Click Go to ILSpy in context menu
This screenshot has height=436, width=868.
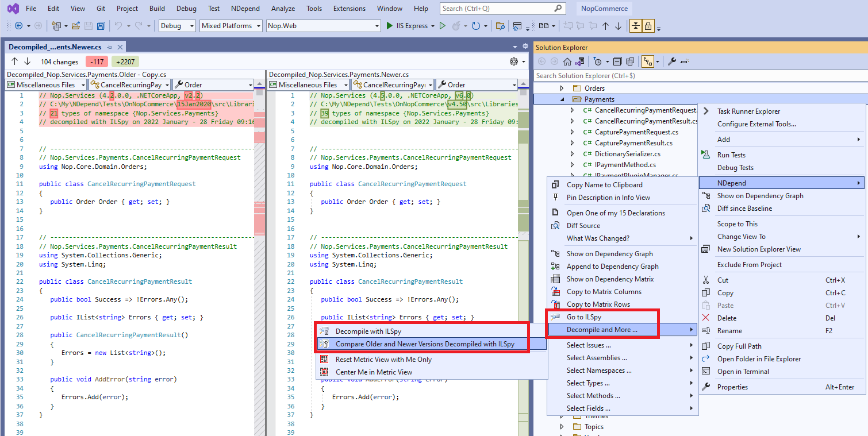point(621,317)
